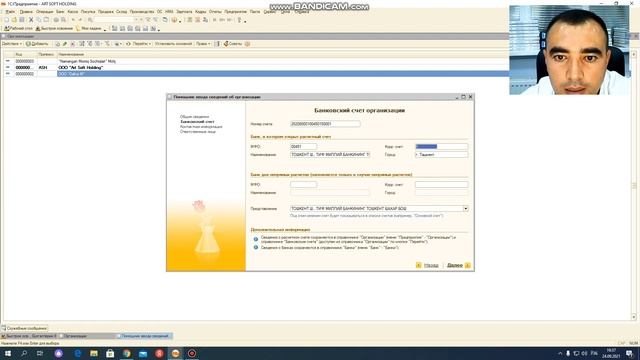Click the Open file toolbar icon
The height and width of the screenshot is (360, 640).
coord(14,20)
